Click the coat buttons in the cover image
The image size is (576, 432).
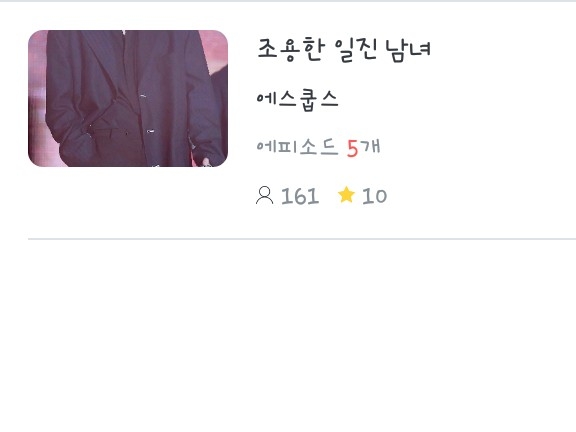[x=149, y=114]
